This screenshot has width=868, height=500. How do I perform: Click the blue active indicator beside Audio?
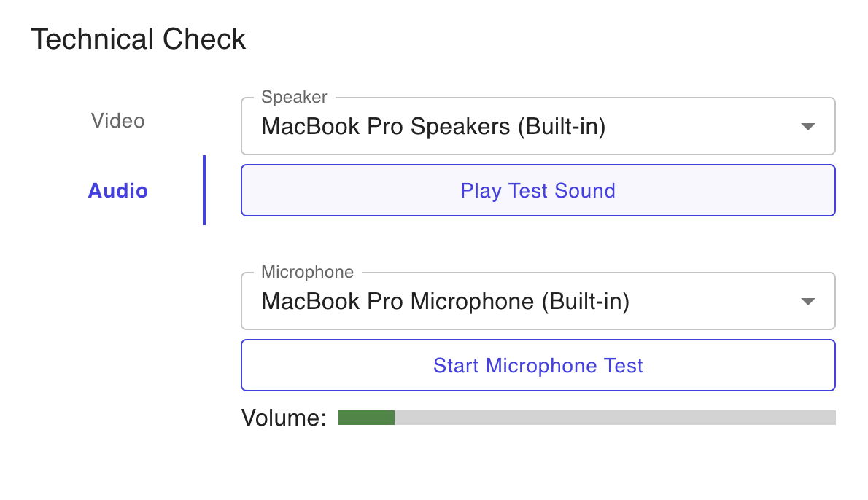[x=204, y=190]
